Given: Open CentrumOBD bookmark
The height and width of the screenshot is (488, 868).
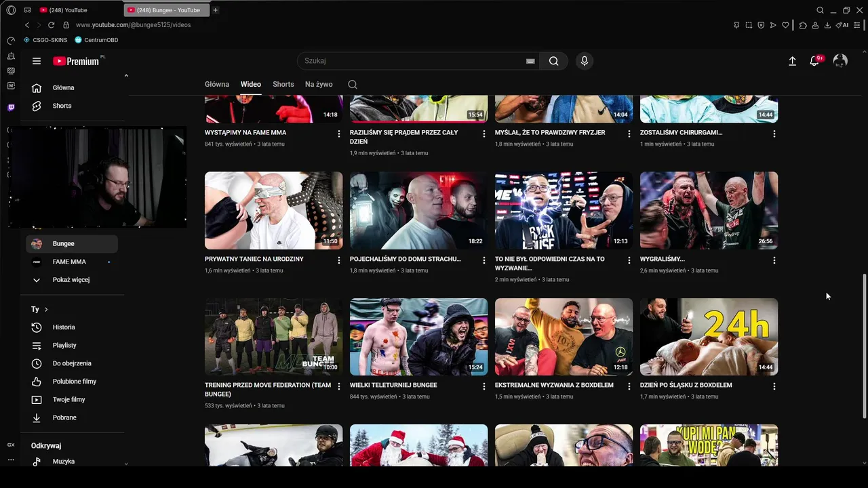Looking at the screenshot, I should tap(97, 40).
